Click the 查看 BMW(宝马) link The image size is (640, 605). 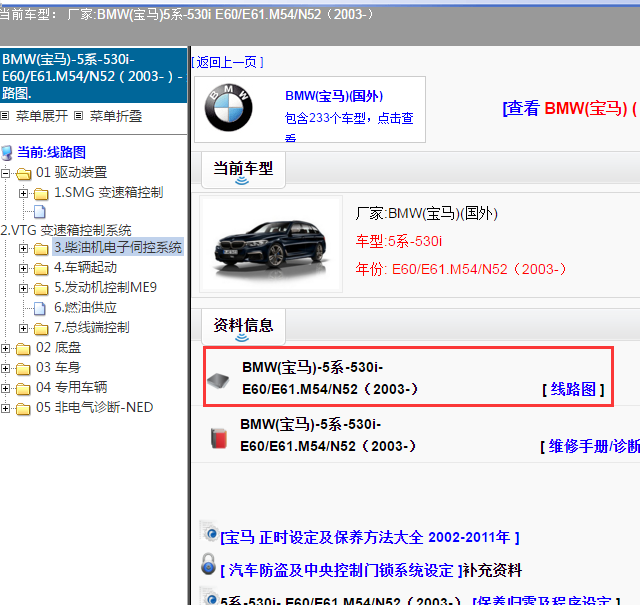coord(571,109)
